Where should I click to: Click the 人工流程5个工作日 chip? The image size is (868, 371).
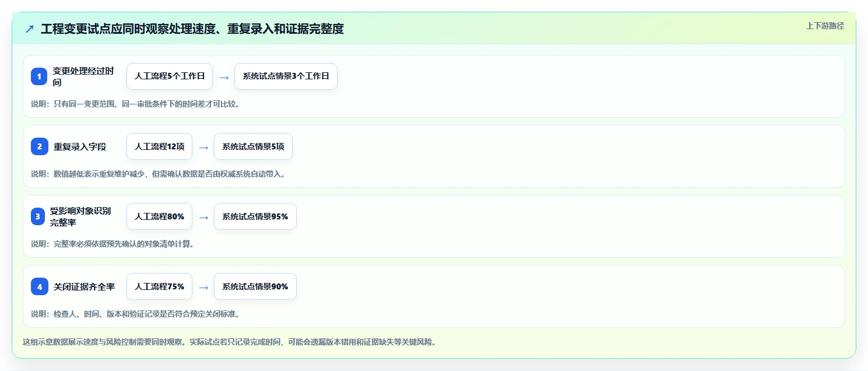170,76
